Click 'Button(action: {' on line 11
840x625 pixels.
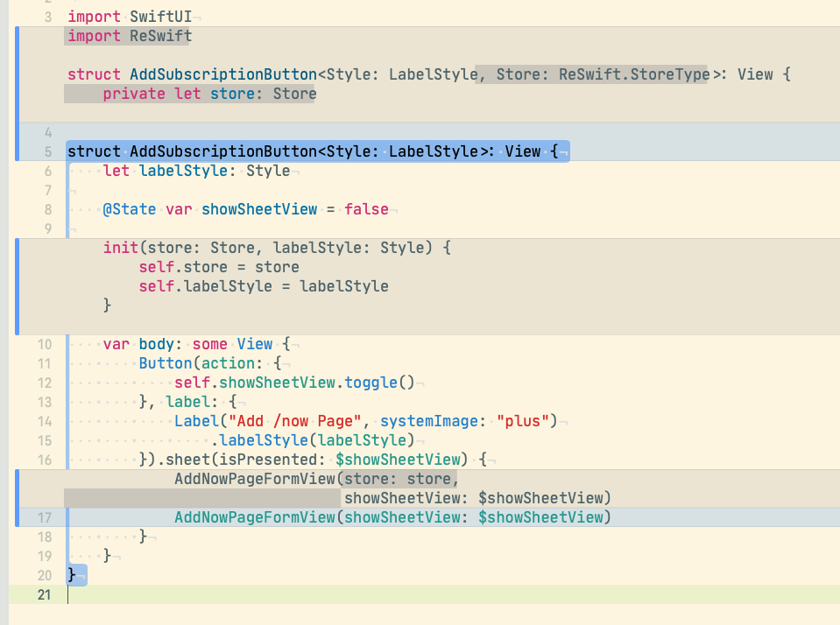210,363
